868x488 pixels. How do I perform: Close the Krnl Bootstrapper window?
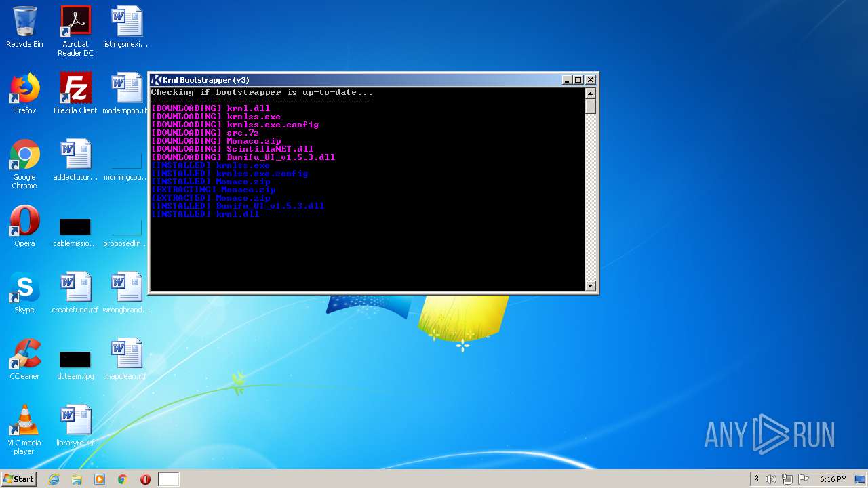pos(590,80)
